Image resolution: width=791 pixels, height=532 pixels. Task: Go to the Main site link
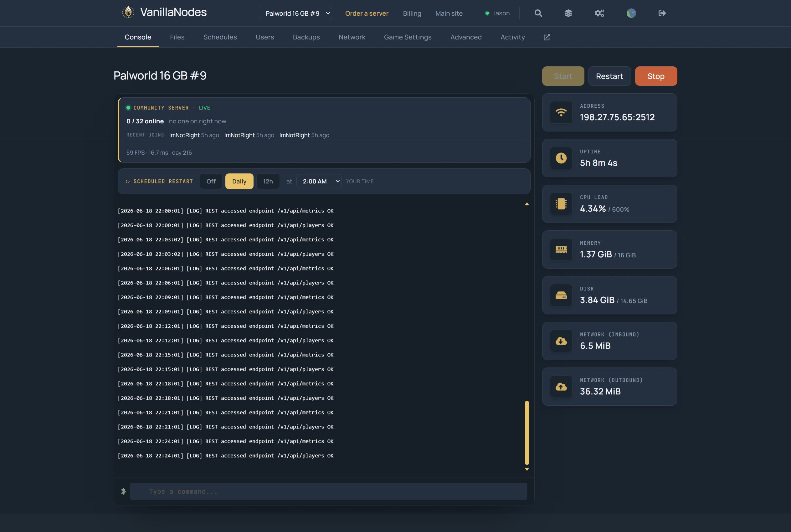pos(449,13)
